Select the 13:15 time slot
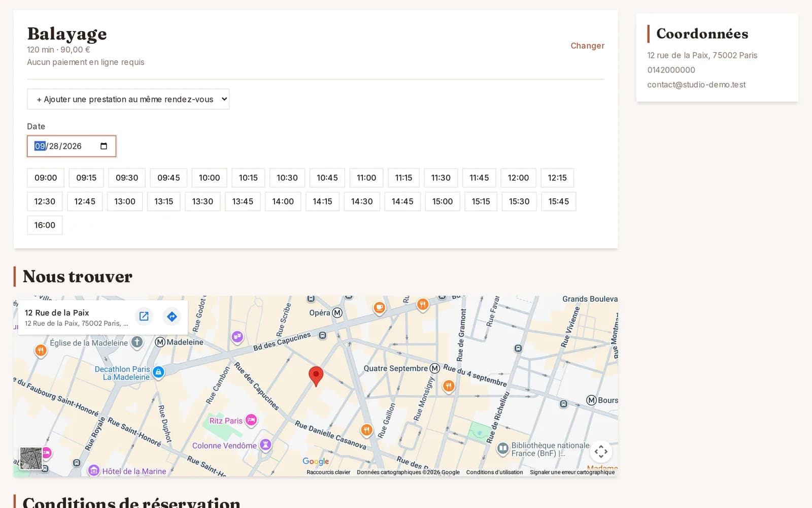This screenshot has width=812, height=508. point(164,202)
